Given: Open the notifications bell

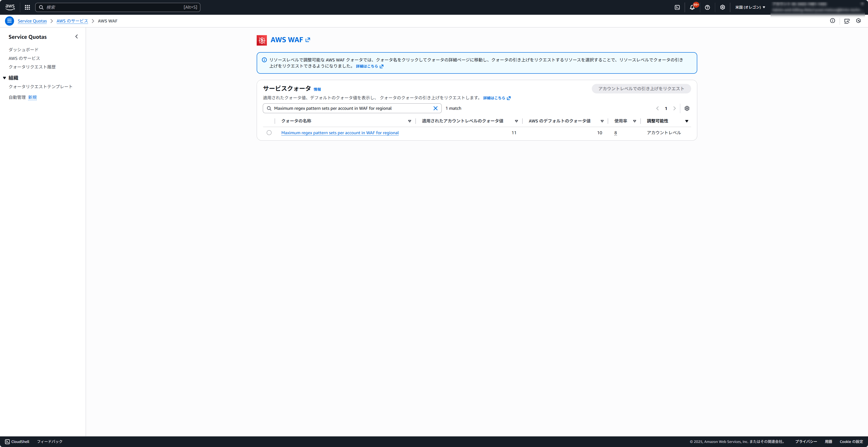Looking at the screenshot, I should [x=692, y=7].
